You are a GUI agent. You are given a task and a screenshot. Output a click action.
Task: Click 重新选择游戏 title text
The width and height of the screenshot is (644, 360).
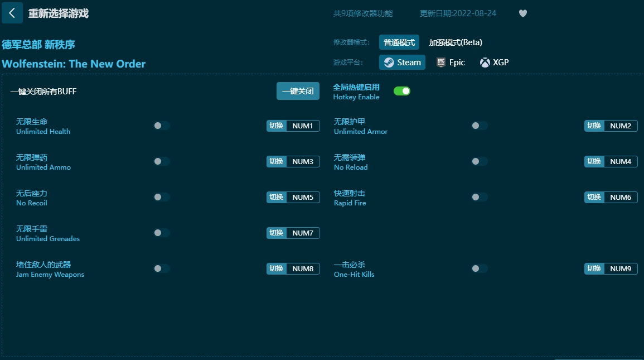point(59,13)
